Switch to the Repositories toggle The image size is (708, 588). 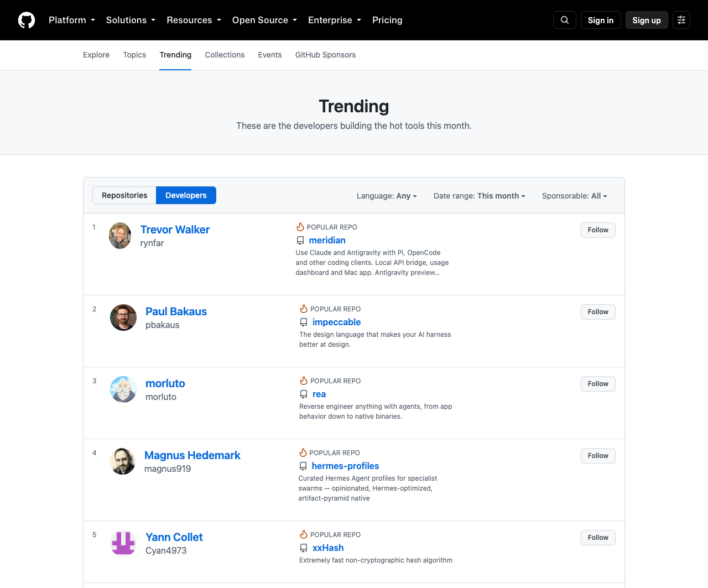pos(124,195)
